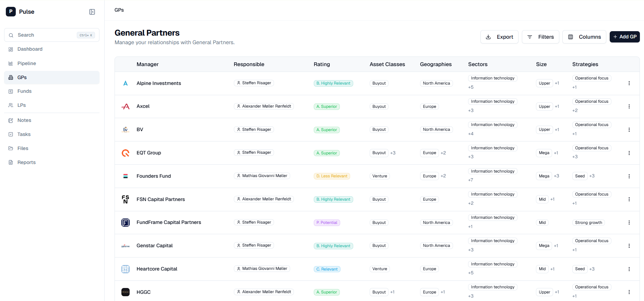
Task: Expand +3 sizes for Founders Fund
Action: [556, 176]
